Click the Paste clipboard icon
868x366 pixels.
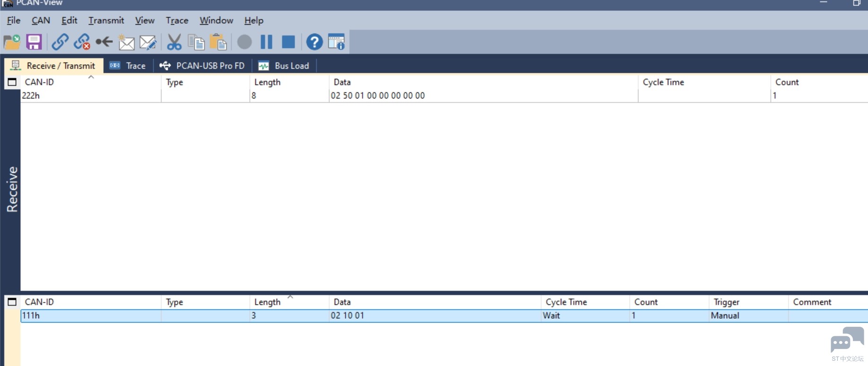[x=218, y=42]
